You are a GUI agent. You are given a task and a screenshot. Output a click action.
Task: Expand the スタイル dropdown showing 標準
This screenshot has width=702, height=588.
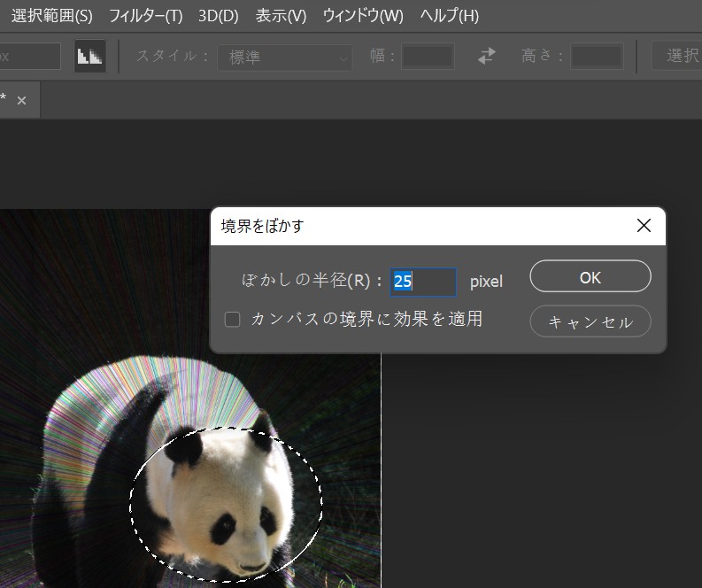click(287, 57)
